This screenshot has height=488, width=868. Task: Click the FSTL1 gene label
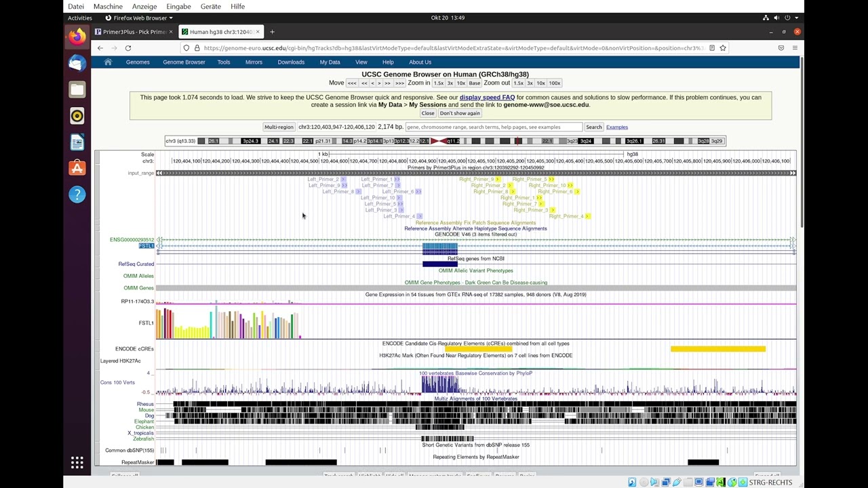click(x=146, y=245)
